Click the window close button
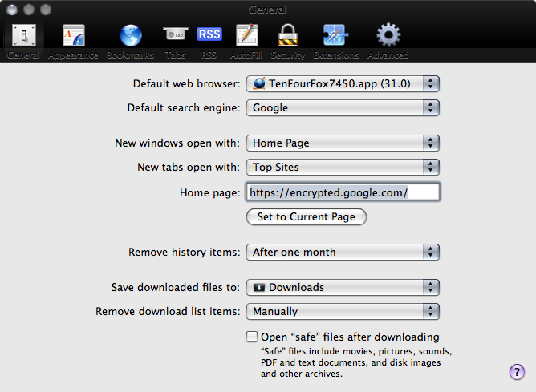The width and height of the screenshot is (536, 392). coord(12,10)
